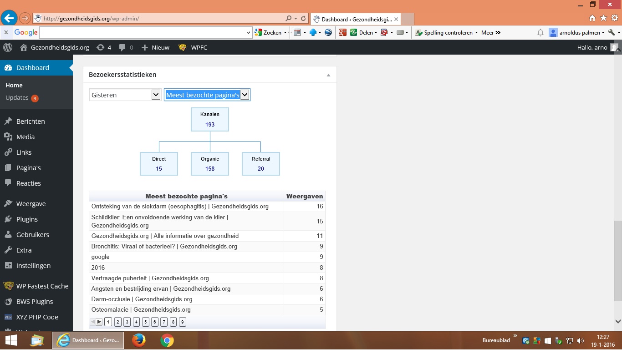622x364 pixels.
Task: Open the Favorites star icon
Action: click(x=603, y=18)
